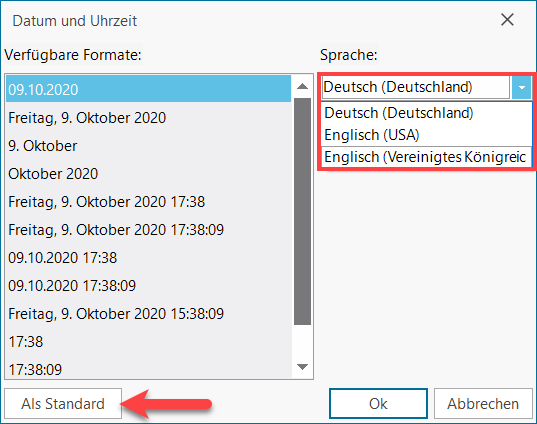This screenshot has width=537, height=424.
Task: Pick the Oktober 2020 format
Action: (x=149, y=174)
